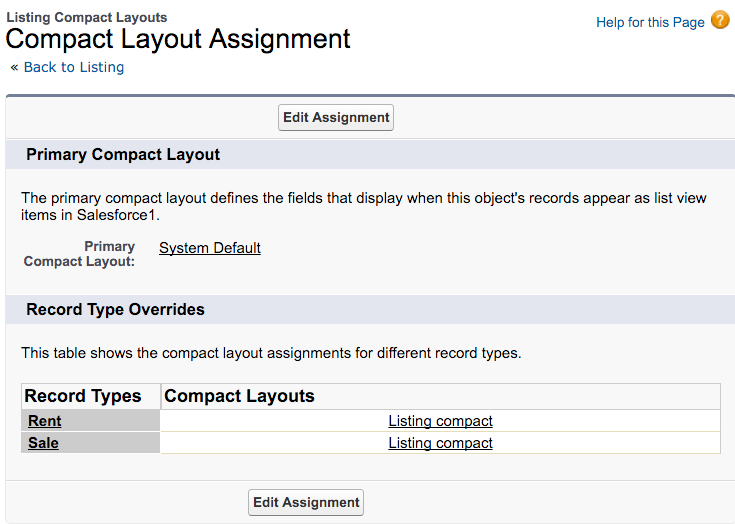Open the Rent record type
The height and width of the screenshot is (524, 735).
point(44,421)
